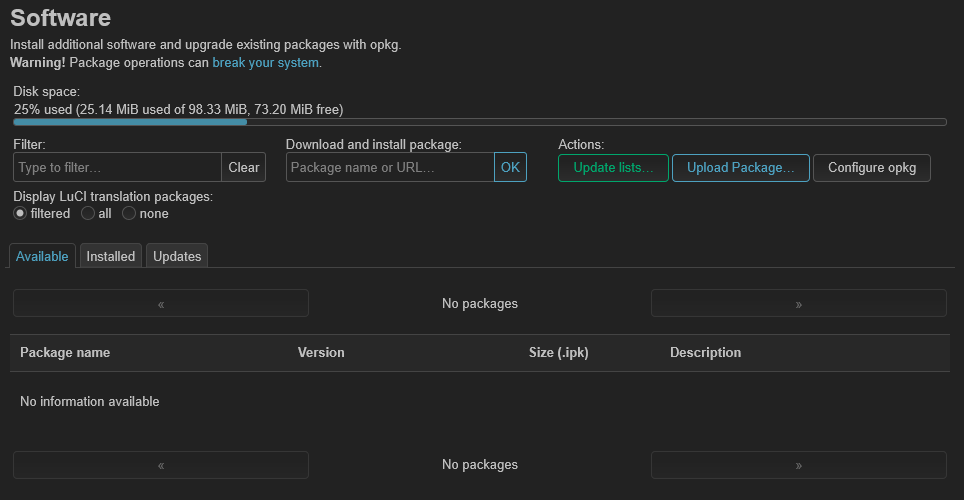Open the Updates tab
Image resolution: width=964 pixels, height=500 pixels.
point(177,256)
